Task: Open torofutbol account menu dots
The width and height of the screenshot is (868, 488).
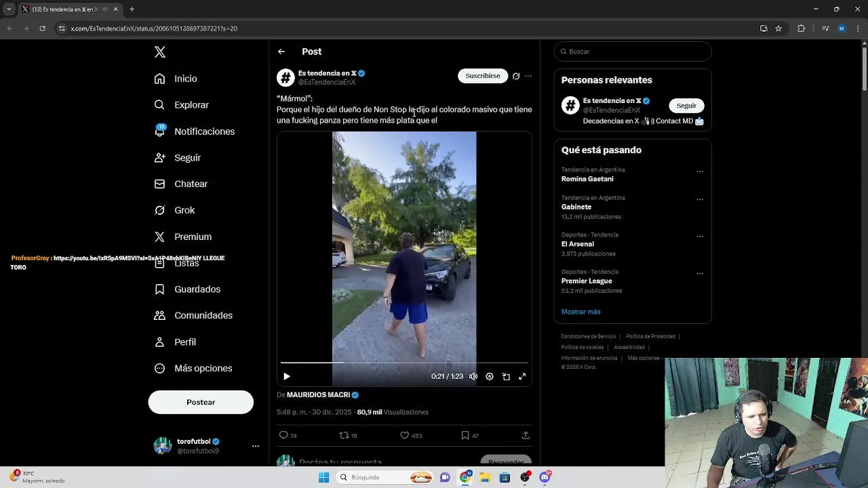Action: [x=256, y=446]
